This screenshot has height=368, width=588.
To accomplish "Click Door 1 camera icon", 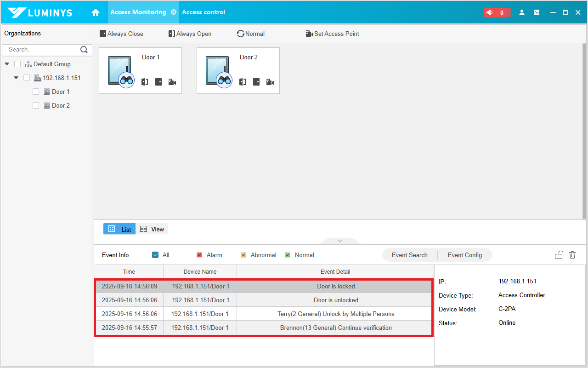I will [172, 82].
